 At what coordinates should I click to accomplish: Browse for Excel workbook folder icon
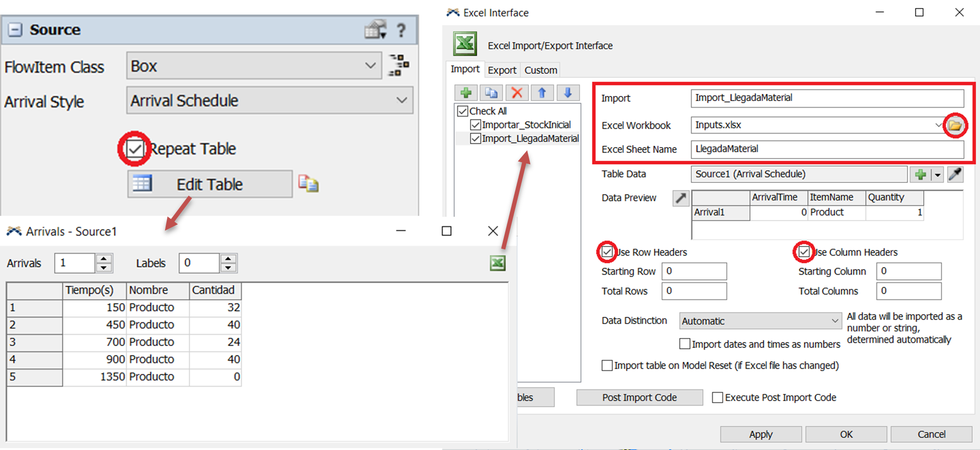955,126
